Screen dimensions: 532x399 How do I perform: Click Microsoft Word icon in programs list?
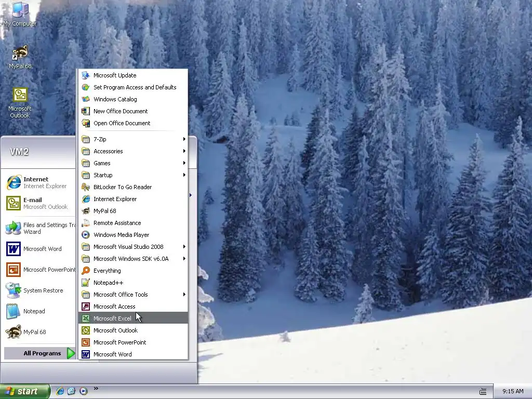(x=86, y=354)
